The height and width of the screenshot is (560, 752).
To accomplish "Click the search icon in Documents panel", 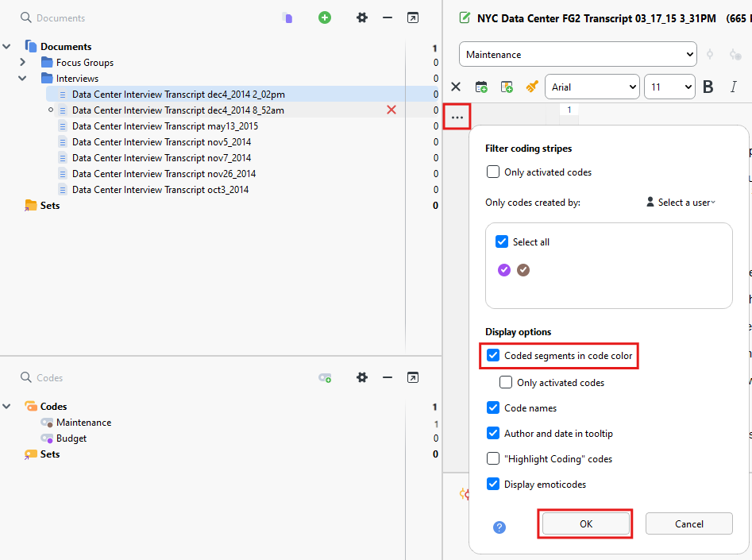I will pos(26,17).
